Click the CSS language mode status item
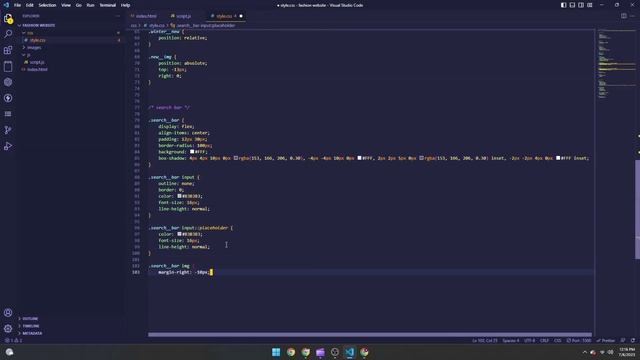 tap(558, 340)
